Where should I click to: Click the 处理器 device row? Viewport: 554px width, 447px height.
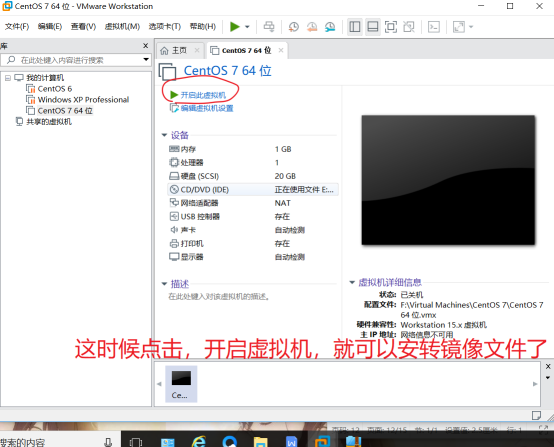pos(253,163)
